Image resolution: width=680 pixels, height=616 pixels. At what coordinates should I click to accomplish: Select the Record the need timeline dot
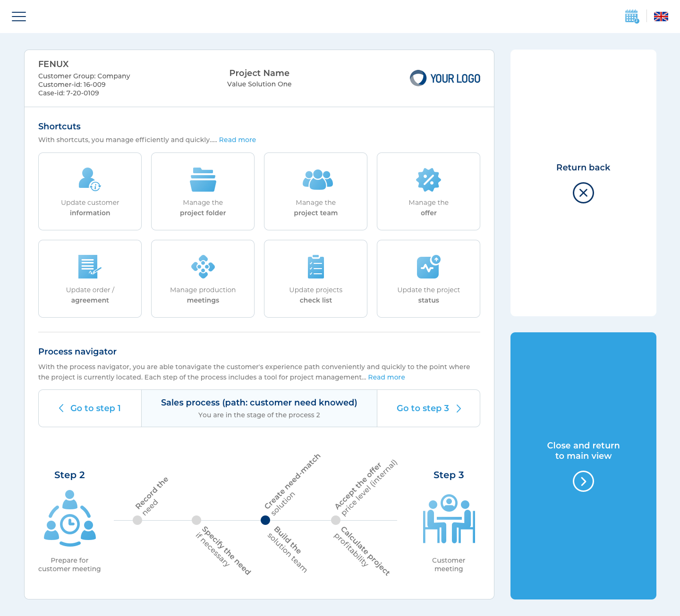(137, 520)
